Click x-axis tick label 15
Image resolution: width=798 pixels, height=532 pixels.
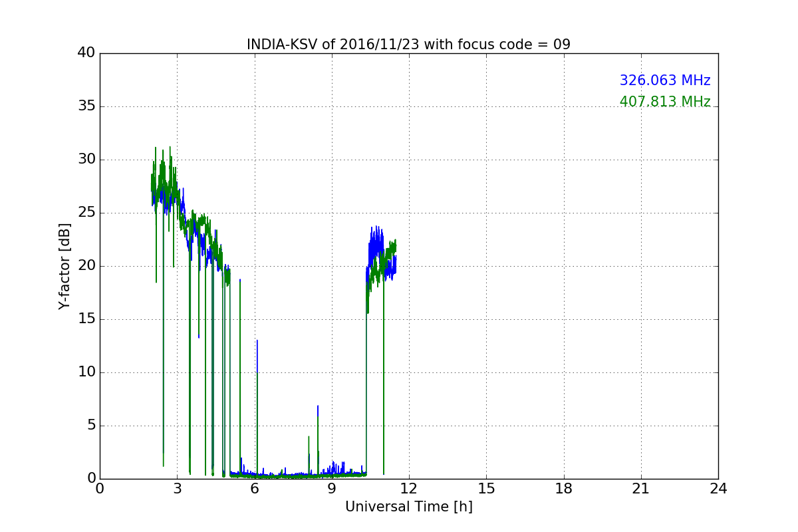(x=486, y=489)
